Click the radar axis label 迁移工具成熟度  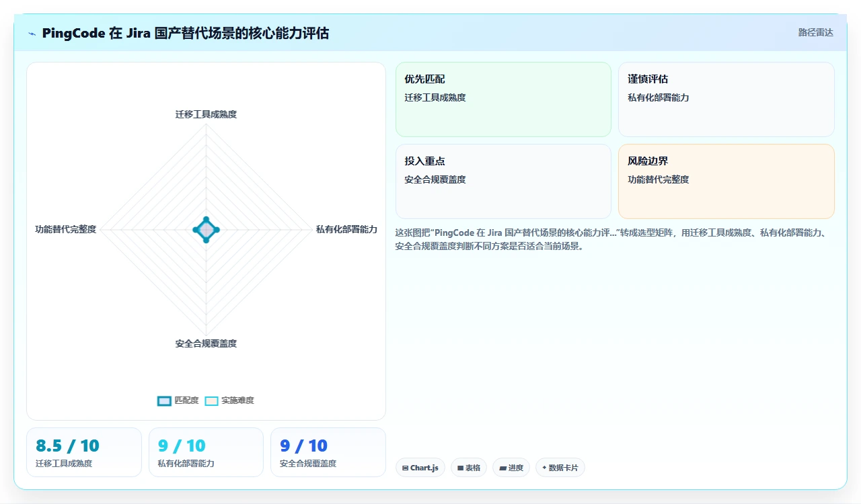point(206,114)
